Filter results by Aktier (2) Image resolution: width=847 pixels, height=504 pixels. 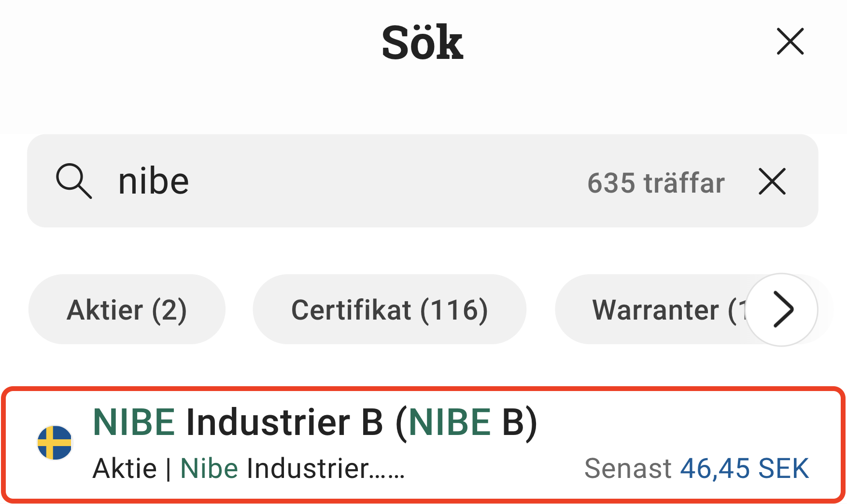point(127,309)
